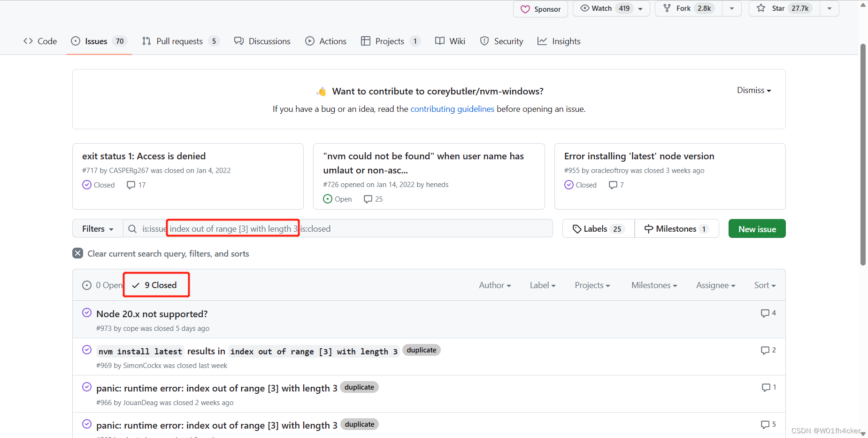Viewport: 868px width, 438px height.
Task: Open issue #966 panic runtime error
Action: [x=216, y=388]
